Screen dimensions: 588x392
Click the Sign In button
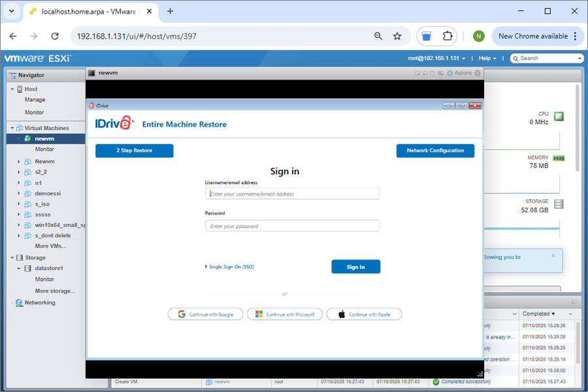pyautogui.click(x=356, y=267)
